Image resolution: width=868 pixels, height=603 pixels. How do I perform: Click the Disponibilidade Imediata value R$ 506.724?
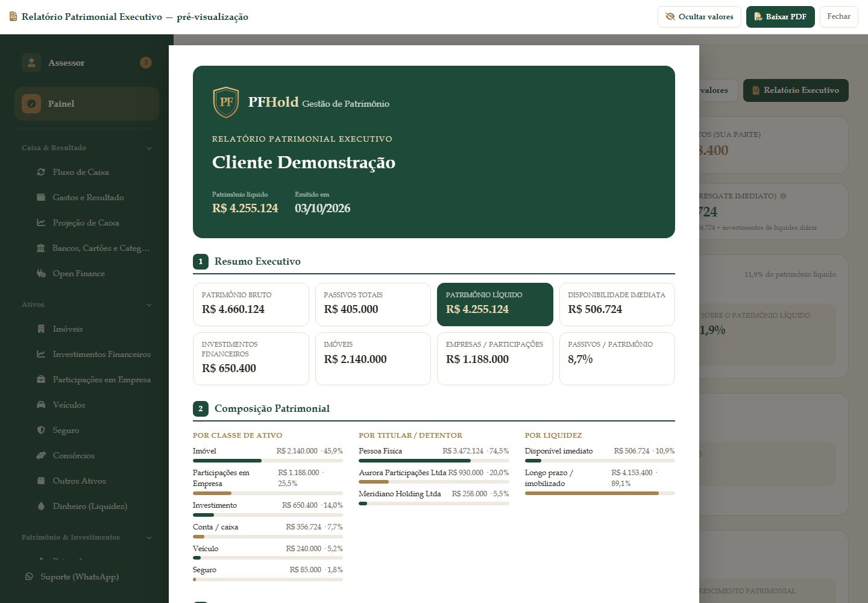(595, 309)
